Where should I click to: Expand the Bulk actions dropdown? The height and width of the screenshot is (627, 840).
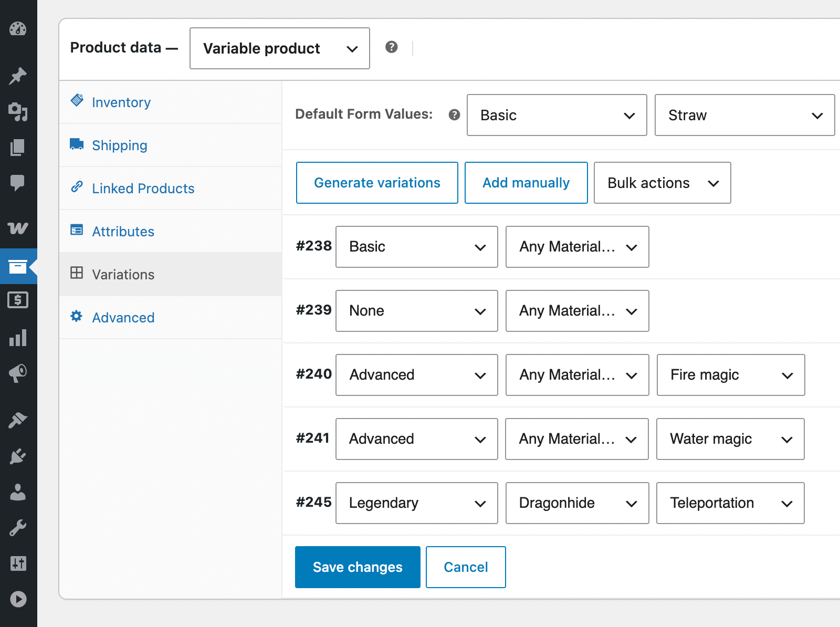(x=663, y=183)
